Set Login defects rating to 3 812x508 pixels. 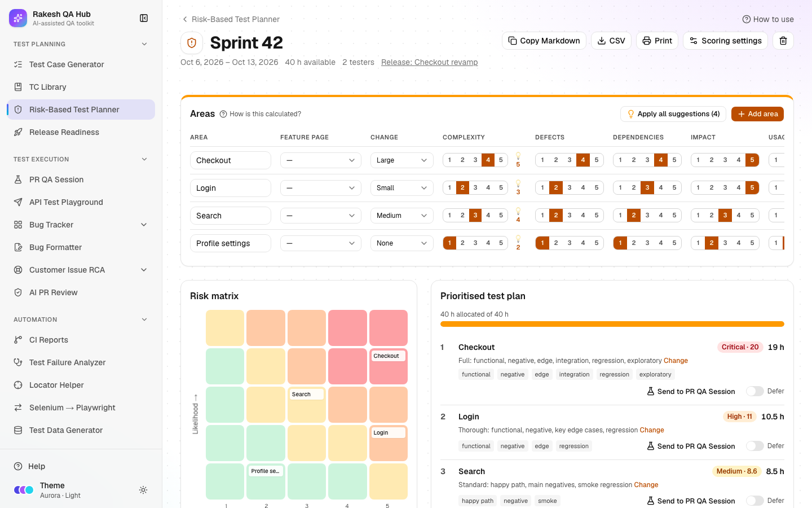coord(570,188)
